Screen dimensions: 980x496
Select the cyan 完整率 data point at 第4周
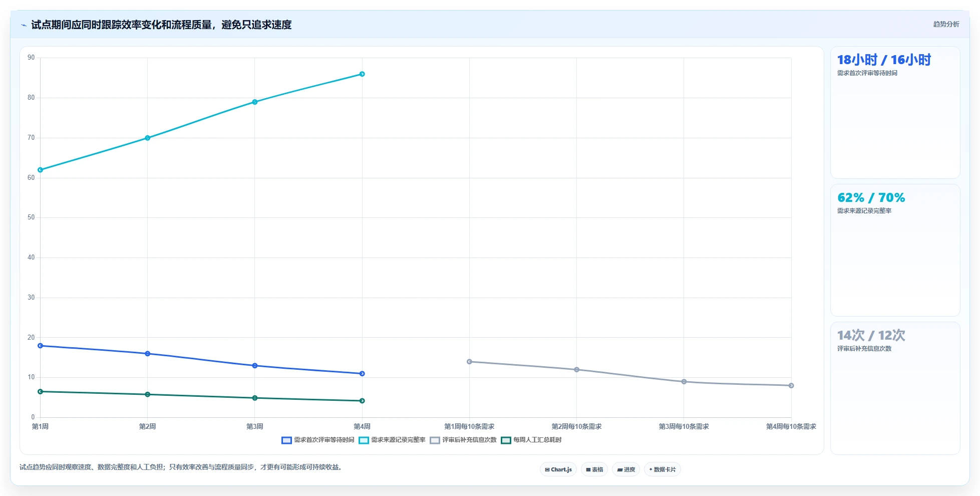click(362, 74)
